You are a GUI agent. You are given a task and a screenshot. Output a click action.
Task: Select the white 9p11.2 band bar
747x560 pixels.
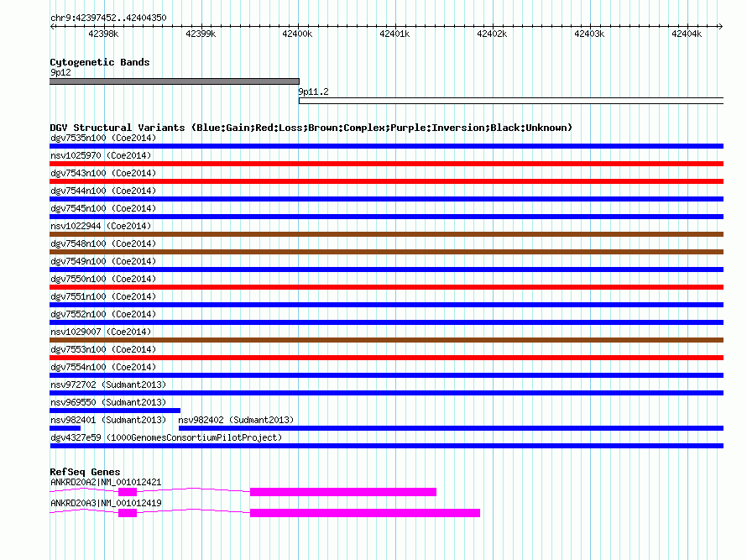pyautogui.click(x=511, y=101)
